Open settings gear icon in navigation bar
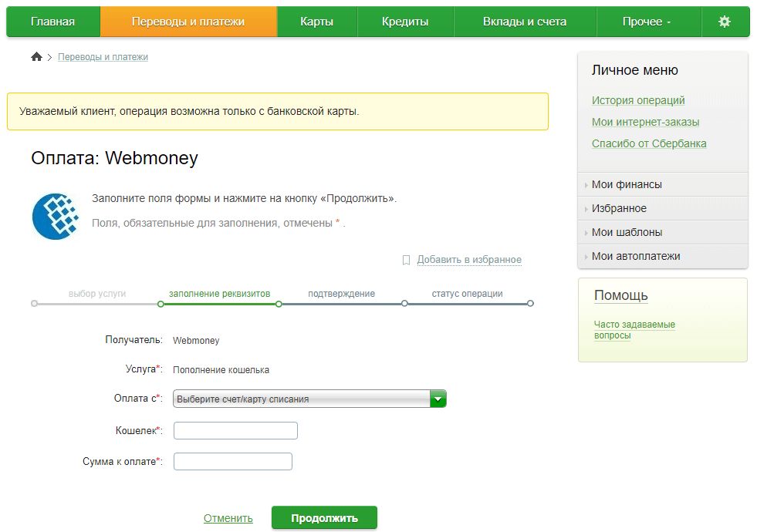The height and width of the screenshot is (532, 757). pyautogui.click(x=724, y=22)
